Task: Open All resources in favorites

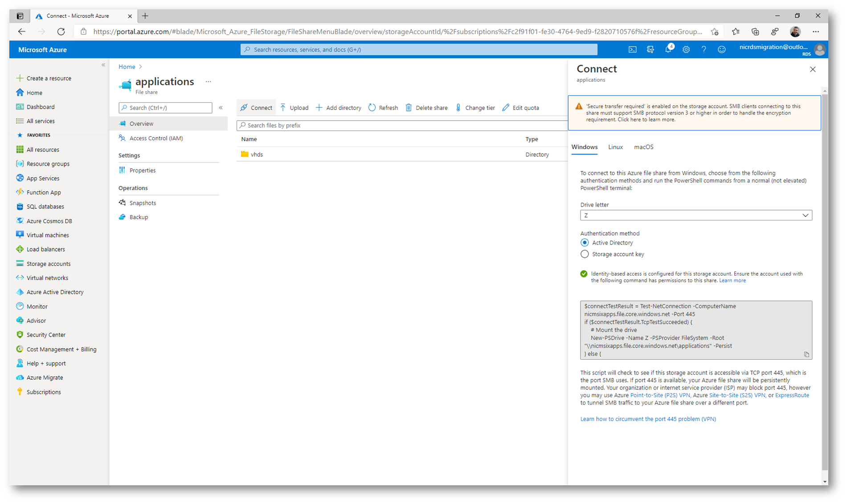Action: tap(43, 150)
